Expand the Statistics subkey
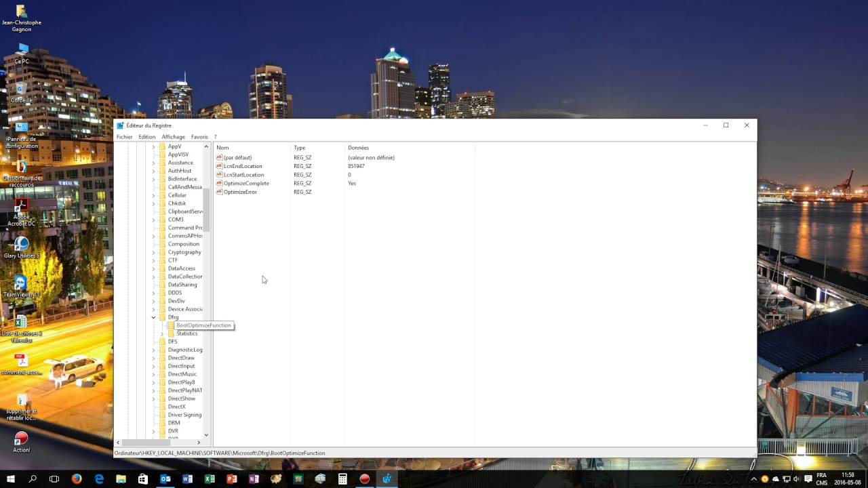This screenshot has height=488, width=868. 162,333
